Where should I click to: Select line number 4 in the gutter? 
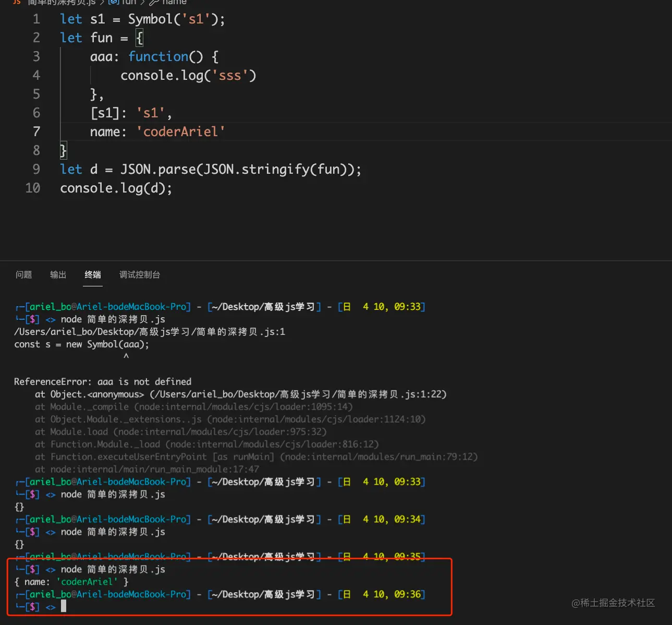[36, 76]
